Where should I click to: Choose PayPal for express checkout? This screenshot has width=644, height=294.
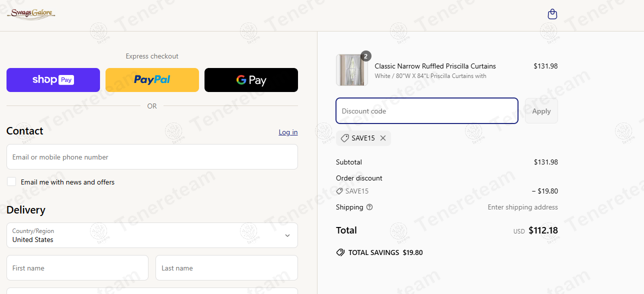[x=152, y=80]
